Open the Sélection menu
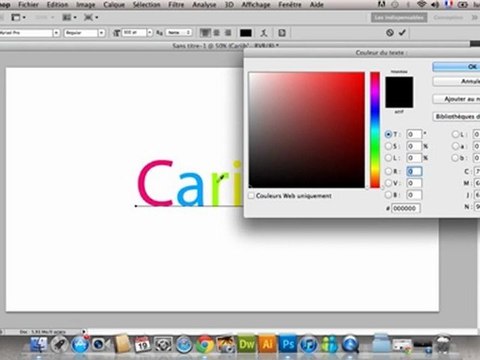This screenshot has height=360, width=480. click(146, 5)
